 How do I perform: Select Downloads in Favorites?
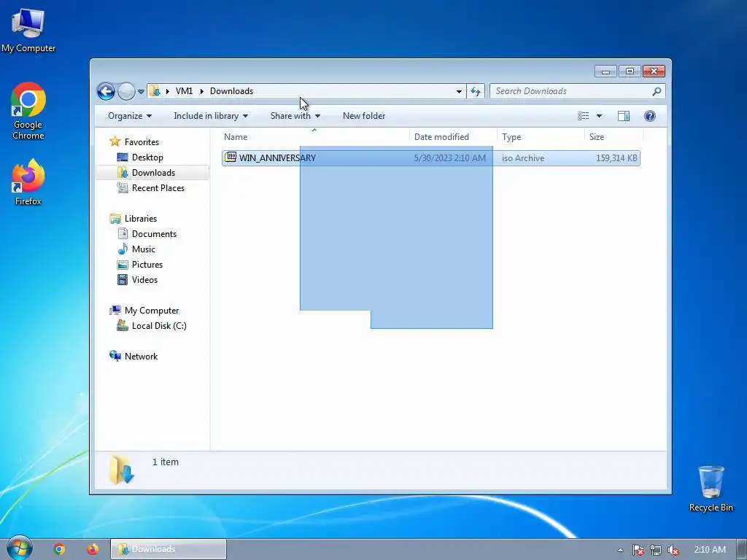153,172
